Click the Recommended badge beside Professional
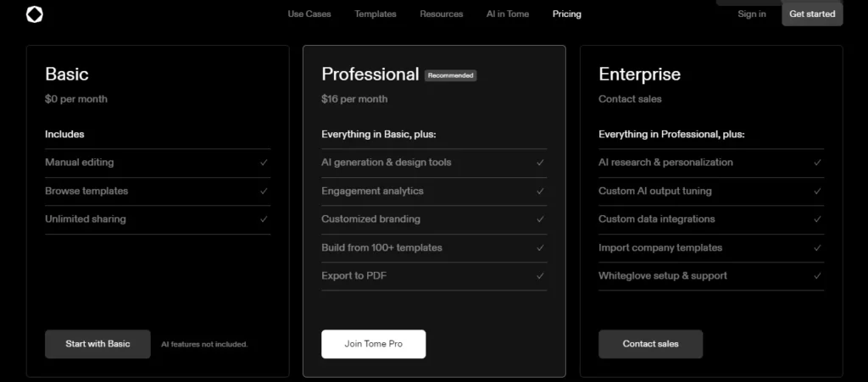868x382 pixels. (451, 75)
